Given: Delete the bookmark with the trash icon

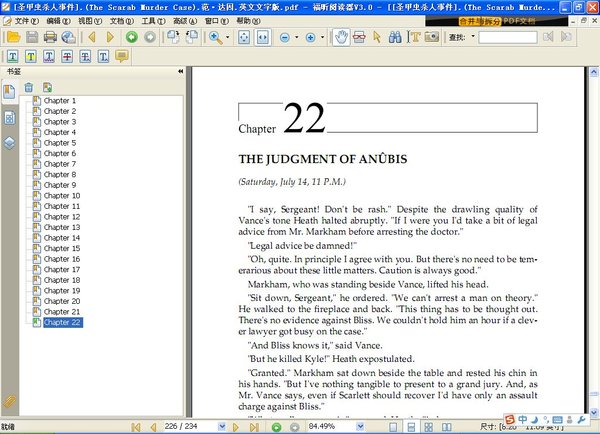Looking at the screenshot, I should coord(29,88).
